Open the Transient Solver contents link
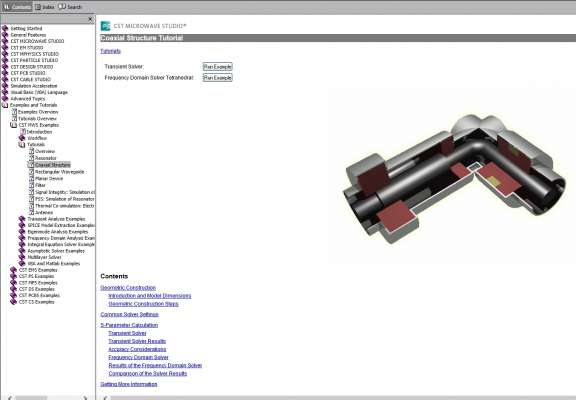 [127, 333]
